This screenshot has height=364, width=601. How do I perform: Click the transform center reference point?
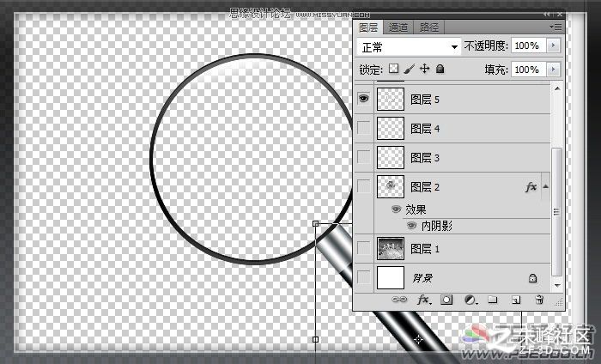[419, 339]
